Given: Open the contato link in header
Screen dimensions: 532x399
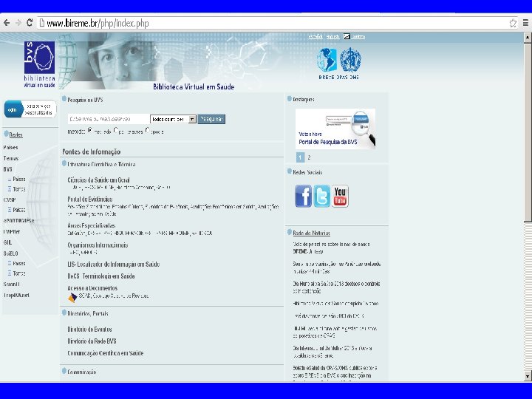Looking at the screenshot, I should [x=358, y=36].
